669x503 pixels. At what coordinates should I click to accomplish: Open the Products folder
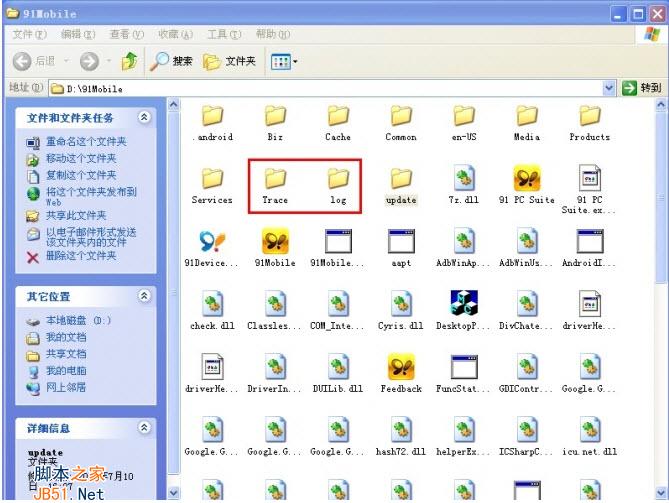[590, 123]
